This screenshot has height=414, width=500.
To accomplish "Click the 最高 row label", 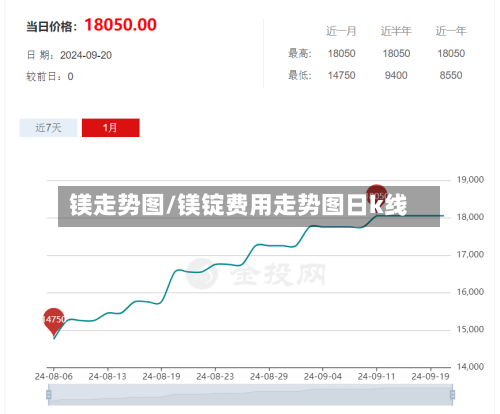I will [300, 53].
